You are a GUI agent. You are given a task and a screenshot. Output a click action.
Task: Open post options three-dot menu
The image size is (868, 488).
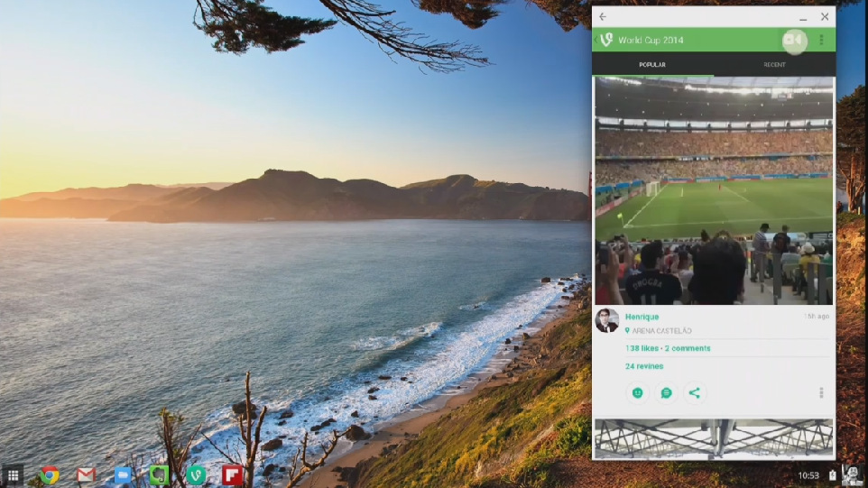tap(821, 392)
